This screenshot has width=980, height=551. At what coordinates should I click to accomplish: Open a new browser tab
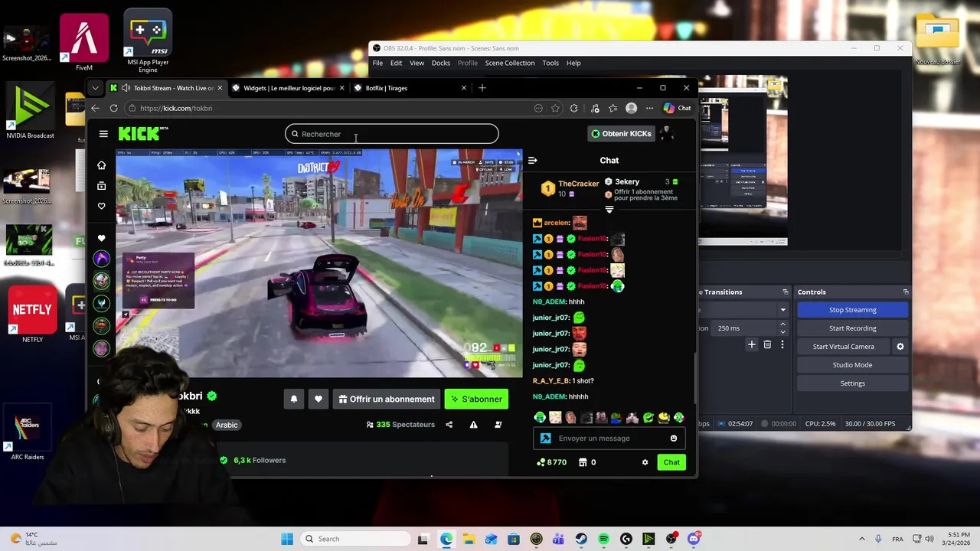pyautogui.click(x=482, y=88)
